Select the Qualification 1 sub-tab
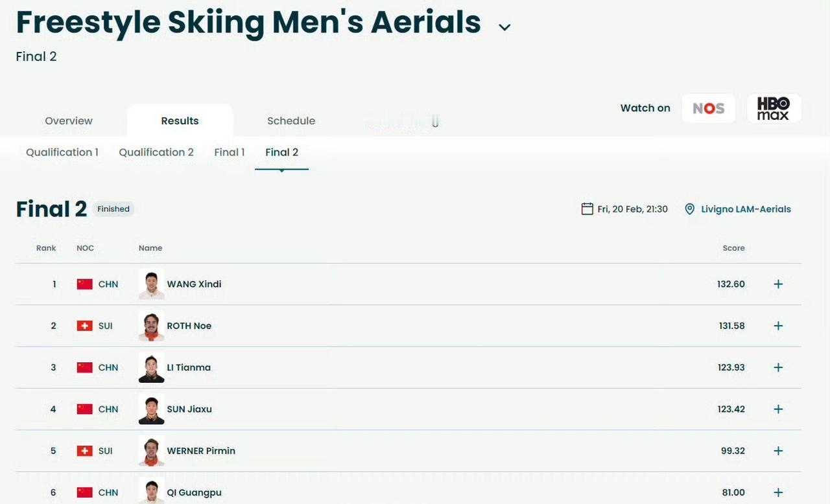The height and width of the screenshot is (504, 830). (x=62, y=152)
